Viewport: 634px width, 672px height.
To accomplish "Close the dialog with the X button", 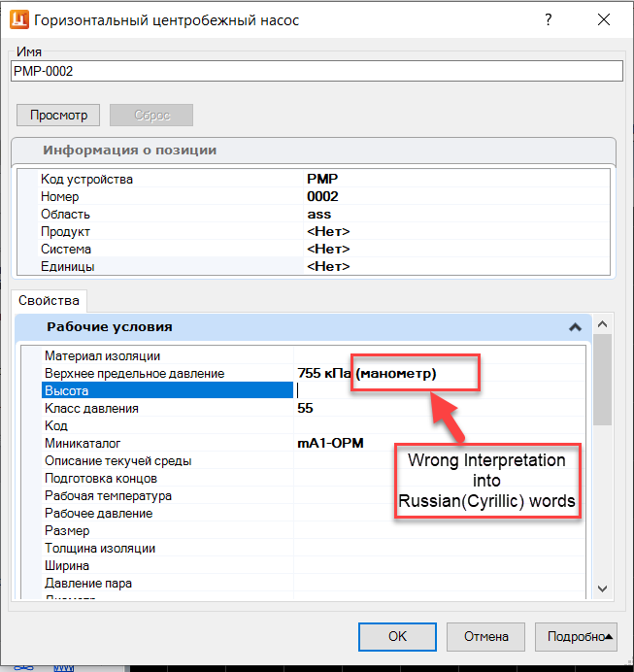I will click(x=604, y=19).
